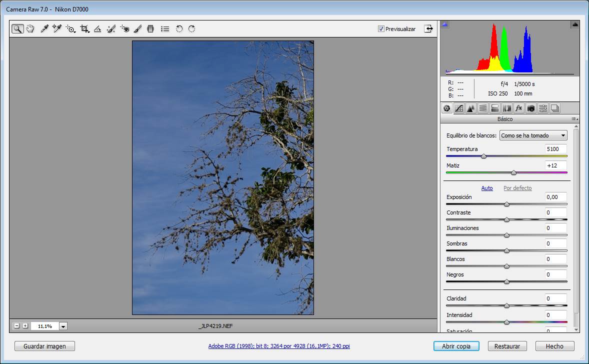
Task: Click the Temperatura value field
Action: tap(555, 149)
